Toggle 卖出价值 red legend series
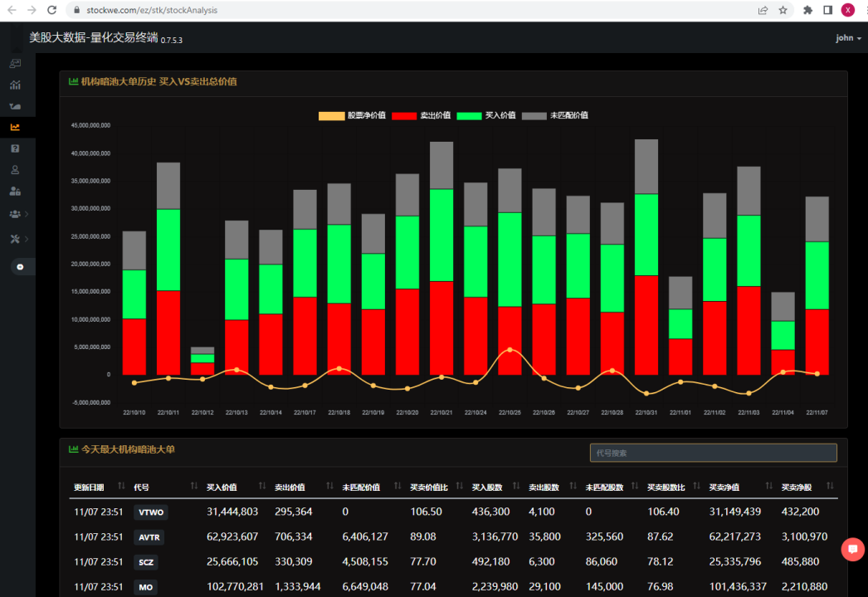This screenshot has height=597, width=868. coord(421,115)
